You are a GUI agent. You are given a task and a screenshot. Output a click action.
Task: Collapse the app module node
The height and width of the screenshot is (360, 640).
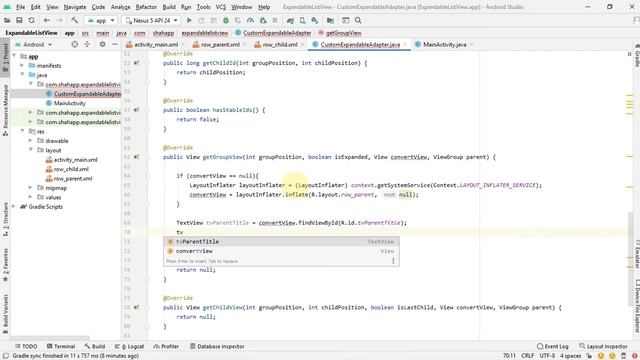point(15,56)
